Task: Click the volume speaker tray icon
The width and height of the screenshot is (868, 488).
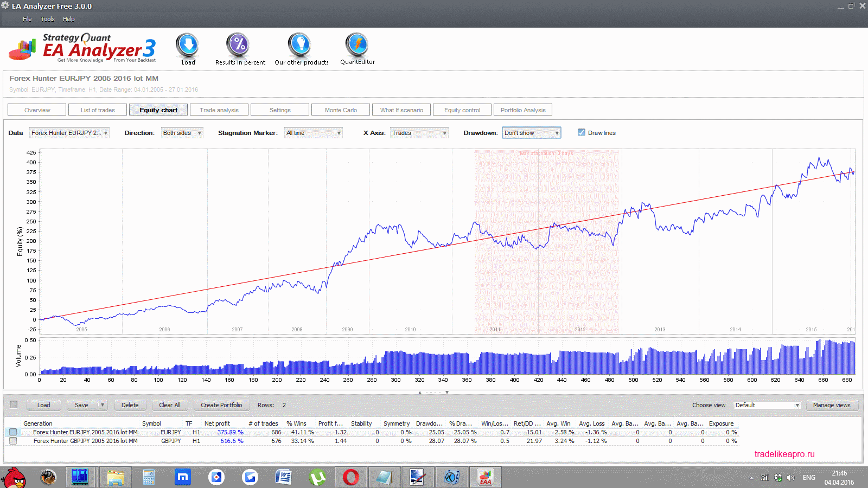Action: [x=790, y=478]
